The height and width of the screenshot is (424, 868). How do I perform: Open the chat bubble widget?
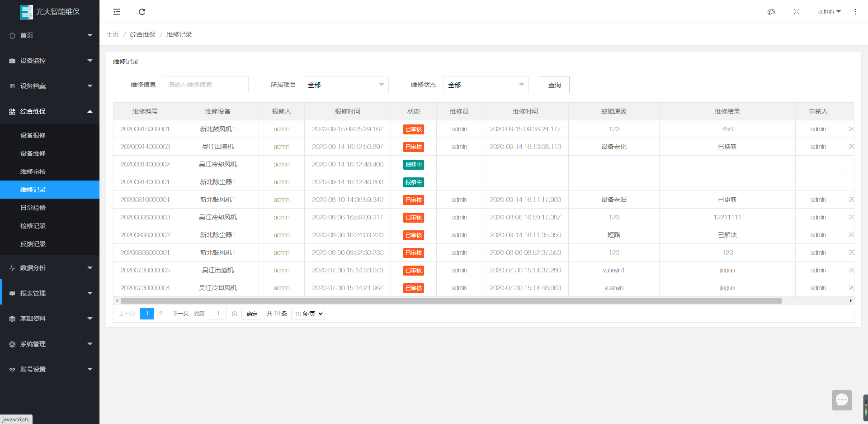point(842,400)
